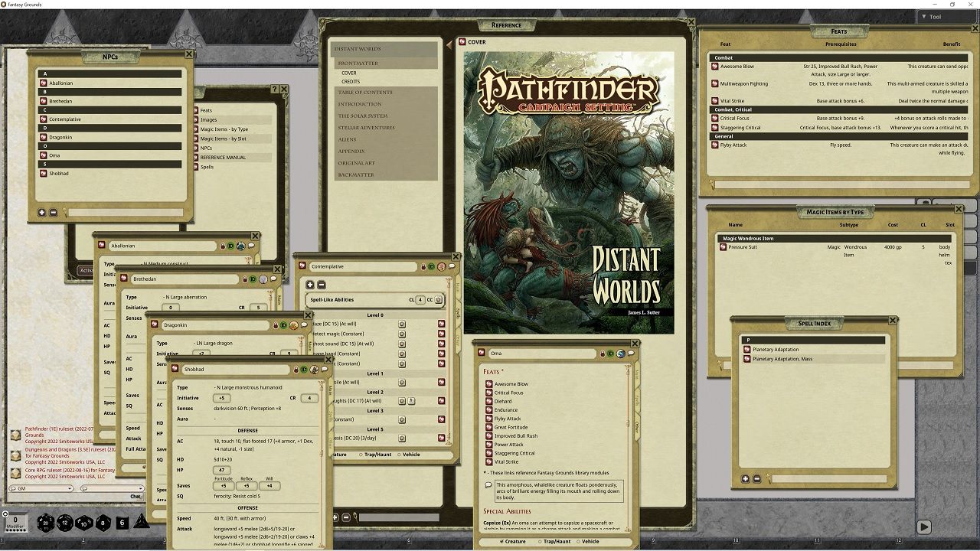The image size is (980, 551).
Task: Open the Aballonian record link in NPCs list
Action: pyautogui.click(x=44, y=83)
